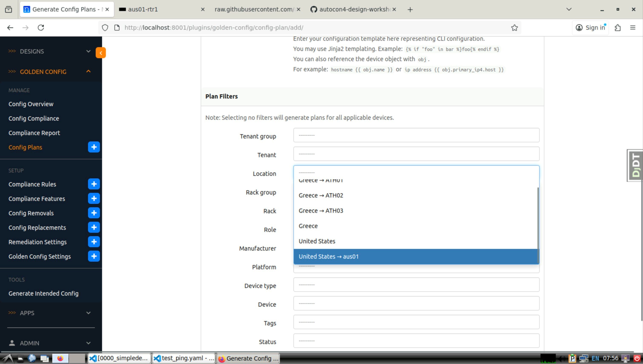Image resolution: width=643 pixels, height=364 pixels.
Task: Click the plus icon beside Config Removals
Action: (x=94, y=213)
